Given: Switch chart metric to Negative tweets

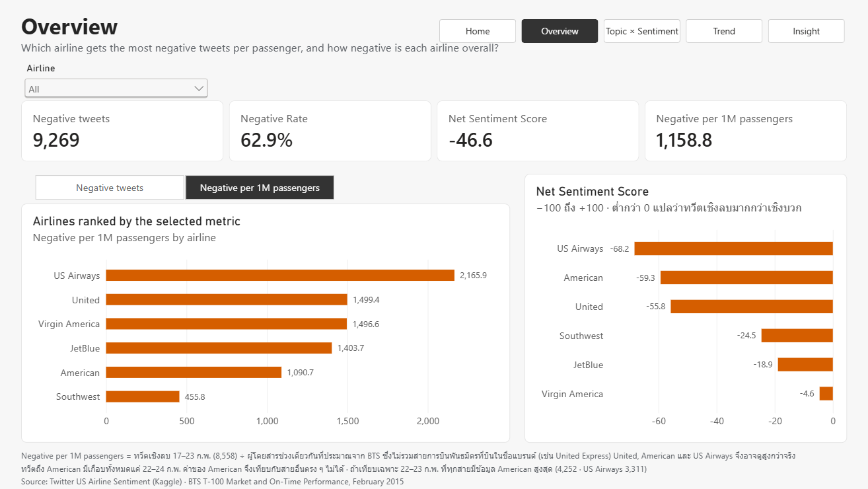Looking at the screenshot, I should click(110, 188).
